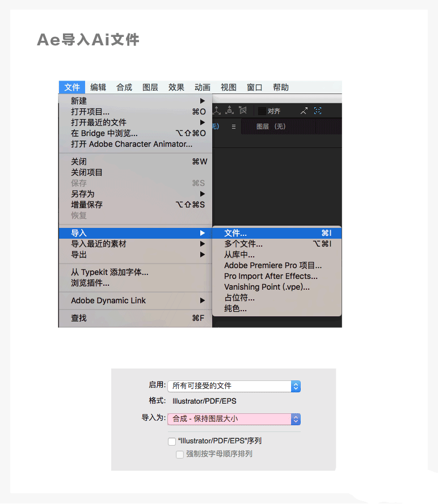Open the 窗口 menu

(254, 87)
